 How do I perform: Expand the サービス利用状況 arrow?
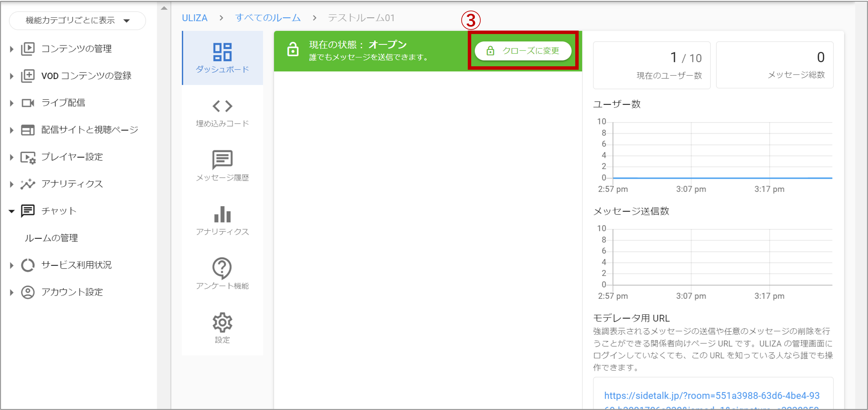click(x=12, y=265)
